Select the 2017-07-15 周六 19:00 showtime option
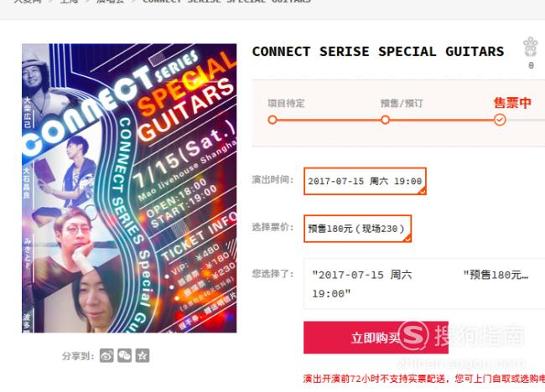 365,181
